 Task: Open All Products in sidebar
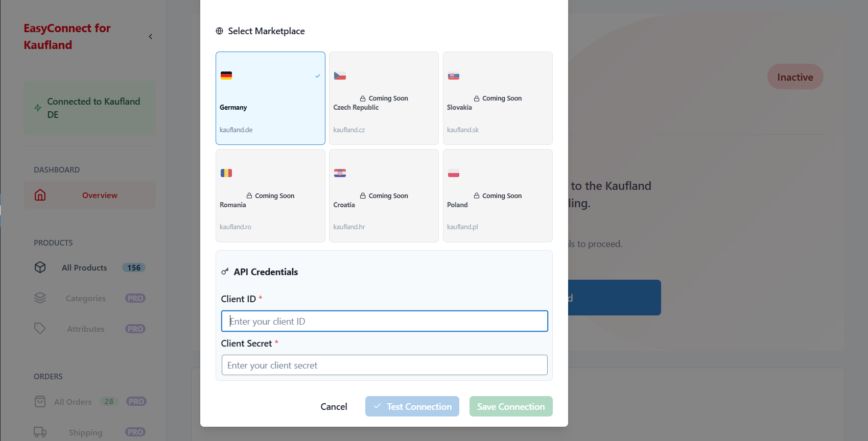coord(89,267)
